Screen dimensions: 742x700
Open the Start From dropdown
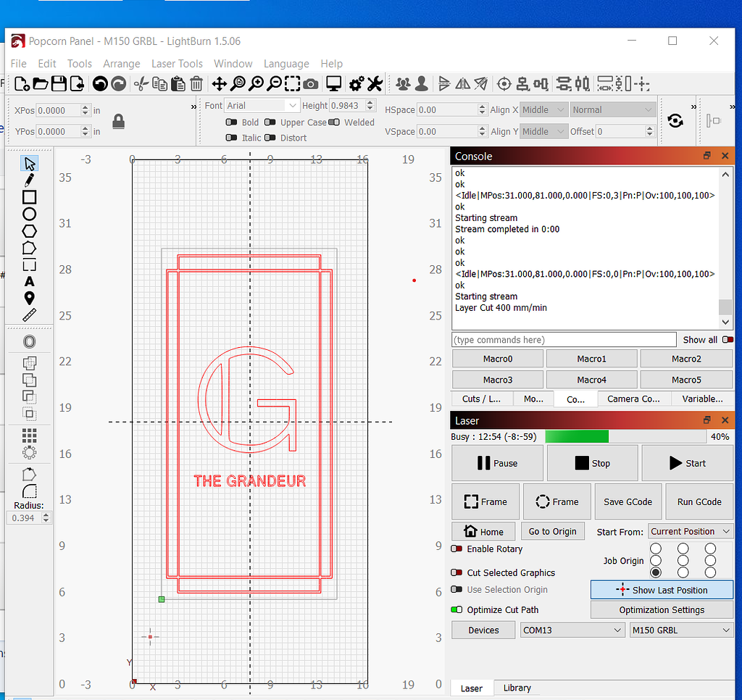point(691,532)
